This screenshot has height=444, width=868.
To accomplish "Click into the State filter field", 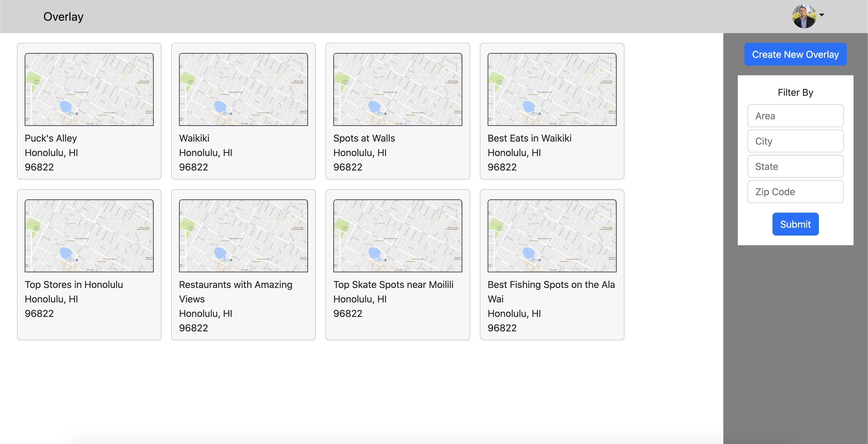I will coord(795,166).
